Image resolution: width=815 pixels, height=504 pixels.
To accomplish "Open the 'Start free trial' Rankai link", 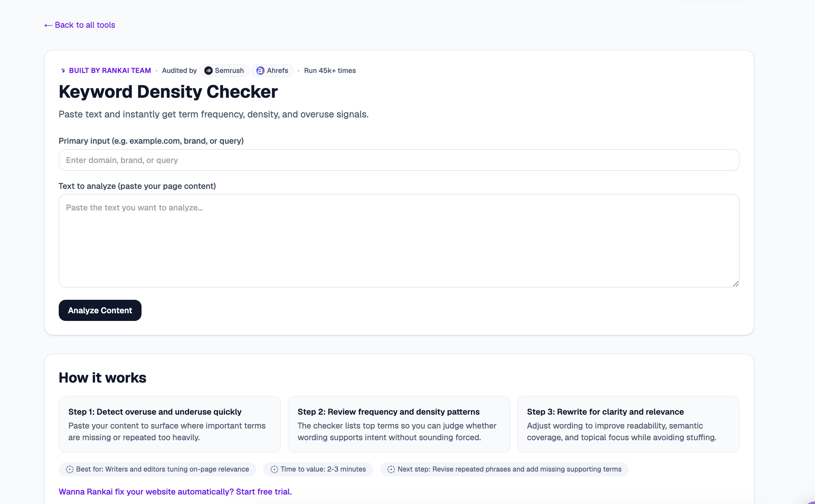I will coord(175,492).
